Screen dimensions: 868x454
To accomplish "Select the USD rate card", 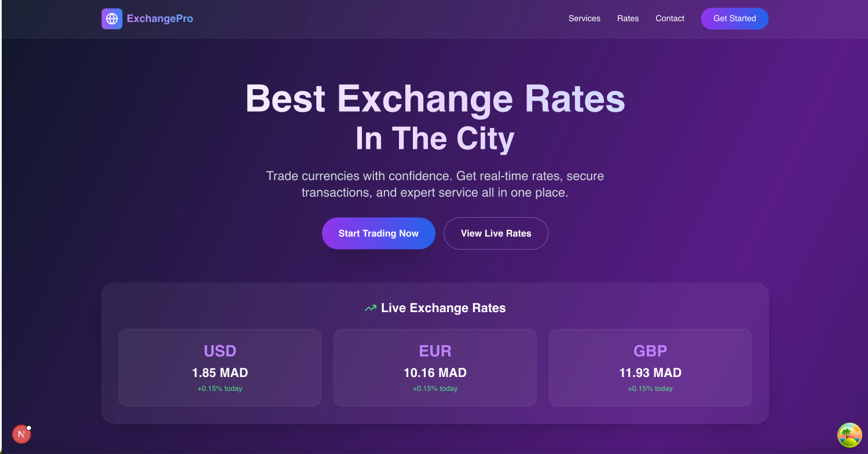I will pyautogui.click(x=220, y=368).
